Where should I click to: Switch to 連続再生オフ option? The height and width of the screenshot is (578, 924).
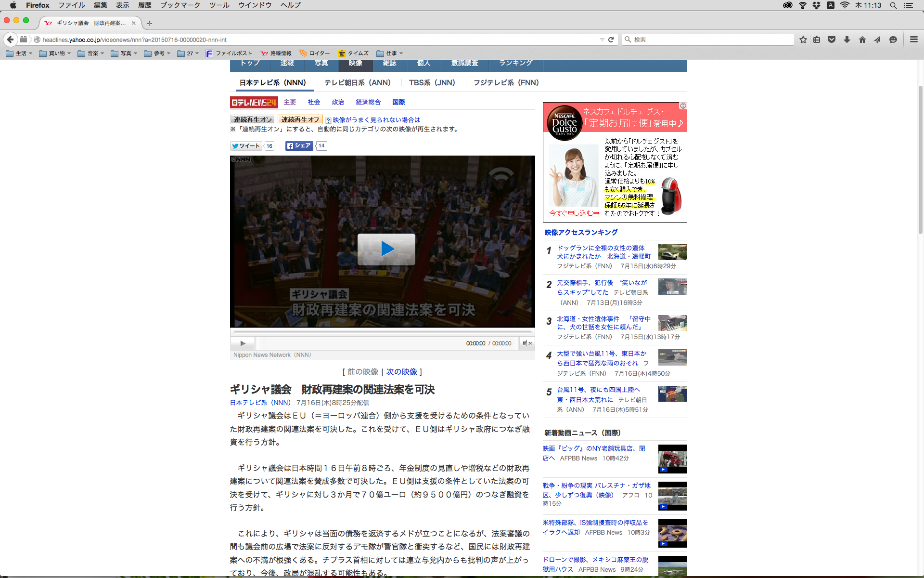click(x=300, y=119)
